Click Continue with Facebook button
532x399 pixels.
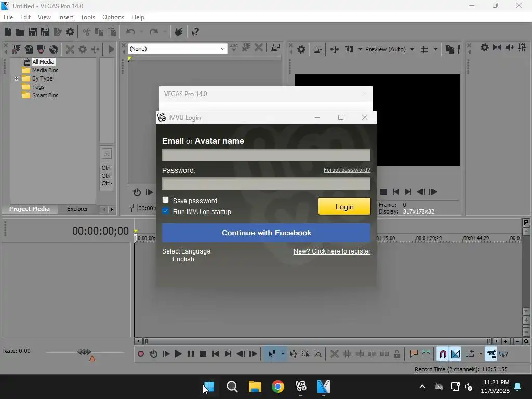[x=267, y=233]
